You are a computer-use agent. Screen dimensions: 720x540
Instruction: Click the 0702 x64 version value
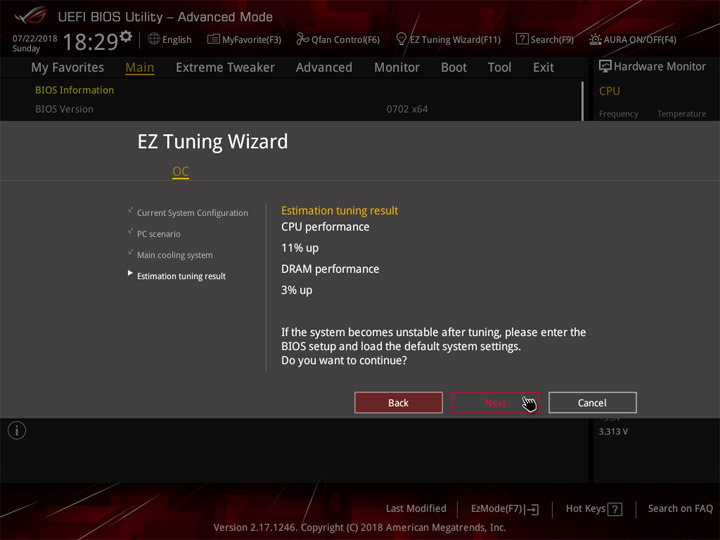tap(407, 109)
